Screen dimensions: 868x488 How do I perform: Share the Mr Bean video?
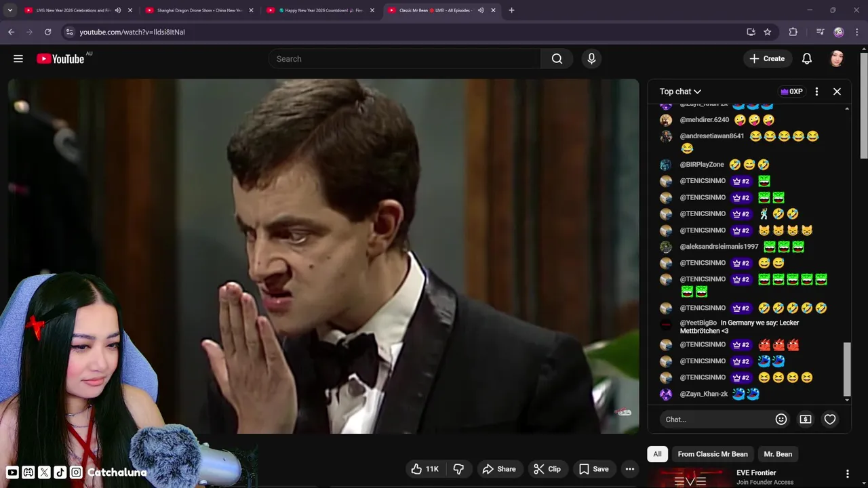coord(499,469)
